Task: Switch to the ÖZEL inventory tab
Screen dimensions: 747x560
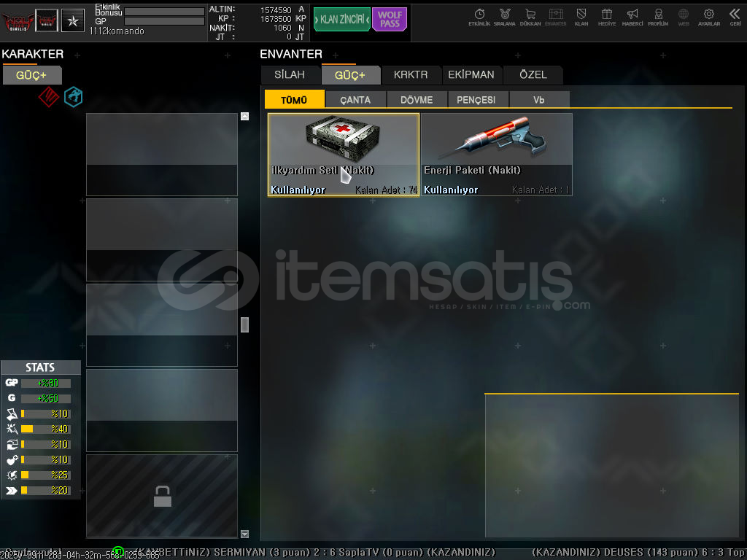Action: [533, 75]
